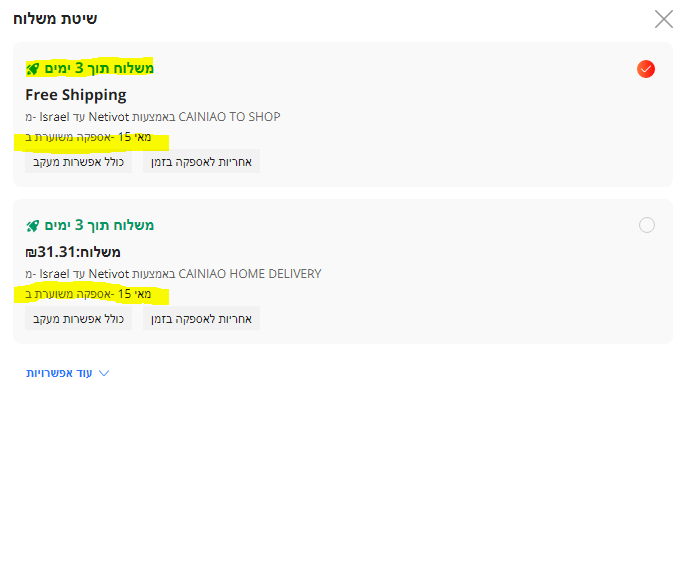
Task: Click estimated delivery date under home delivery
Action: (x=90, y=294)
